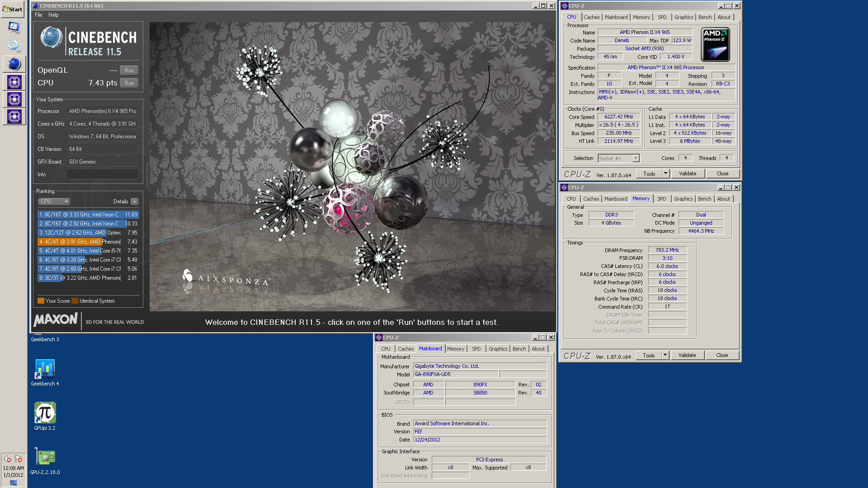
Task: Select ranking row 5 Intel Core i5 7.35
Action: tap(88, 251)
